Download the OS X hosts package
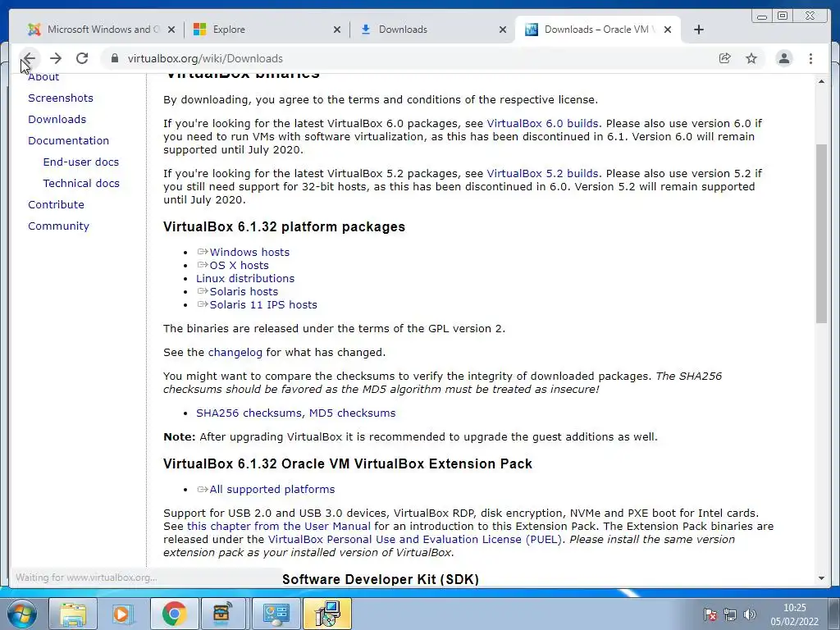 coord(239,265)
